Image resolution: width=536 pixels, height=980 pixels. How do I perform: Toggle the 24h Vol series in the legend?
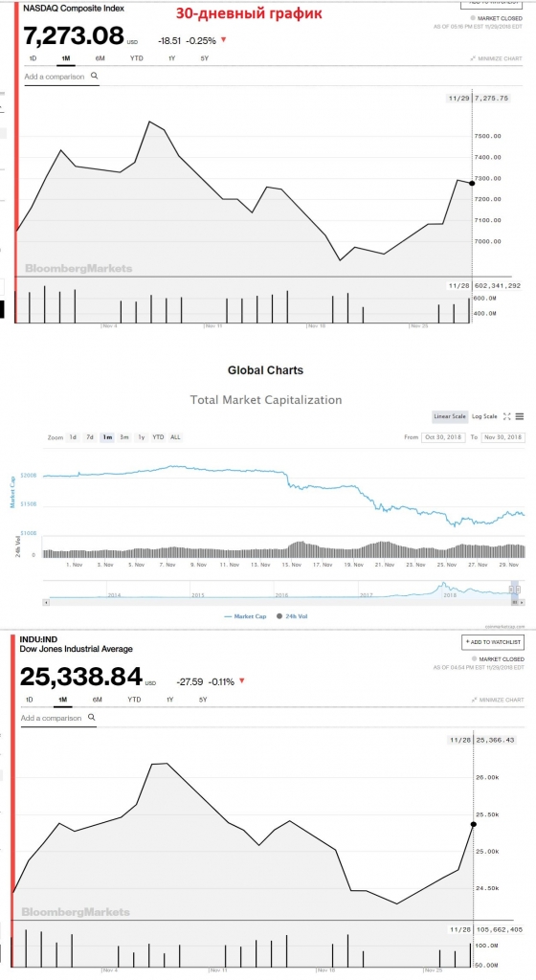292,616
